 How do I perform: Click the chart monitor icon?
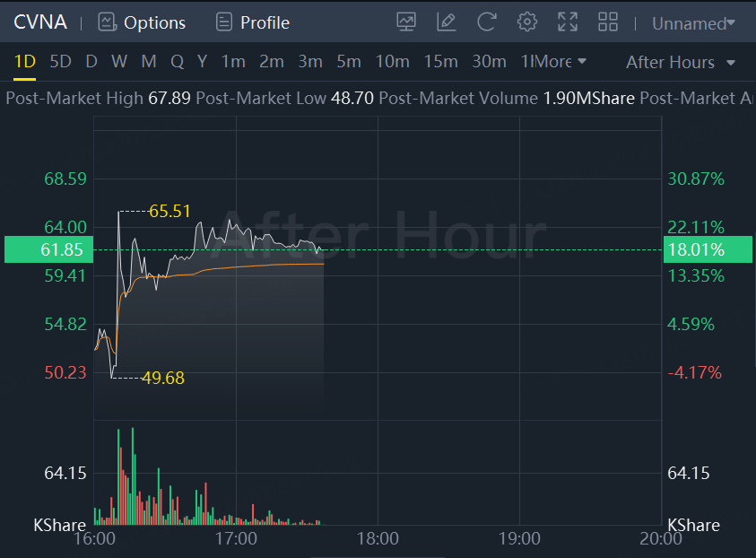pyautogui.click(x=406, y=22)
